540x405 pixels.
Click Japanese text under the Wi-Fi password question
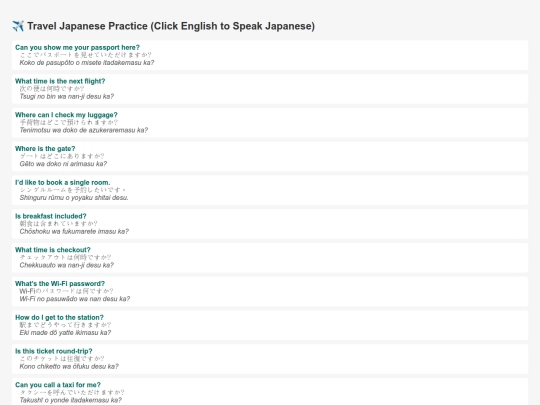(x=66, y=291)
